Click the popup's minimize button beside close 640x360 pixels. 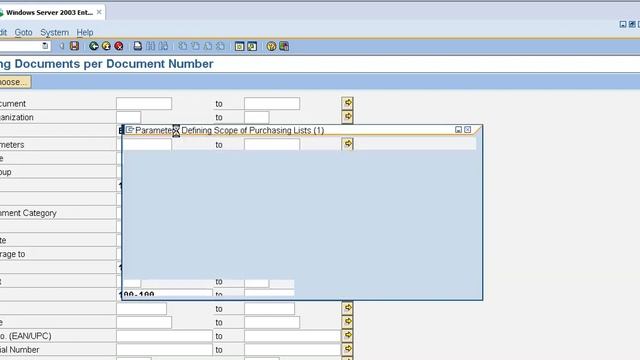[458, 129]
